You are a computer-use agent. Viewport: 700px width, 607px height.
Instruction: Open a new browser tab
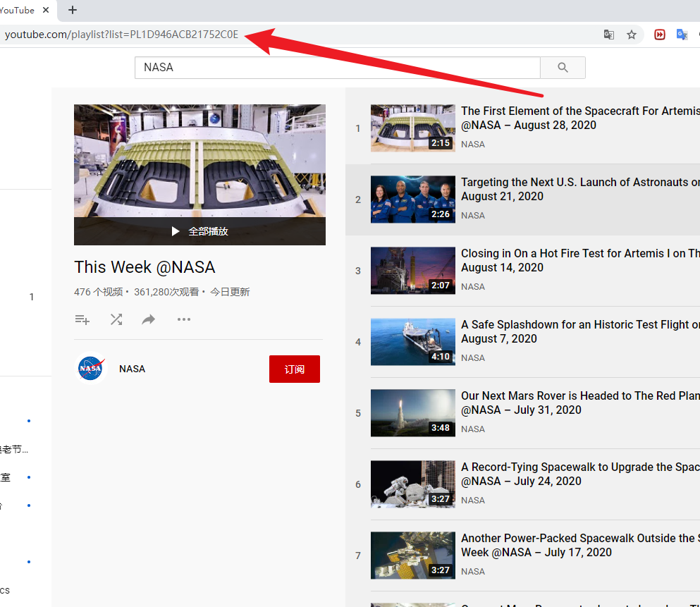pos(73,10)
